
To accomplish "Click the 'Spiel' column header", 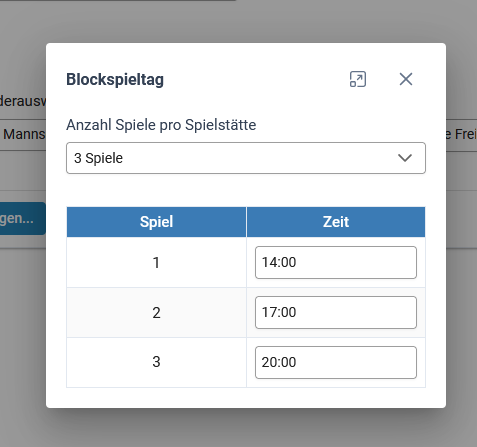I will 156,222.
